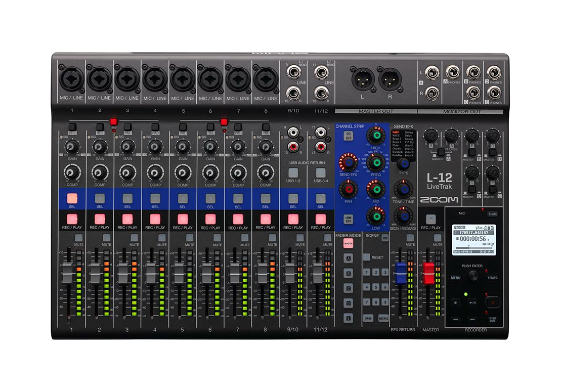Toggle 48V phantom power for channels 1-4
561x392 pixels.
coord(113,121)
